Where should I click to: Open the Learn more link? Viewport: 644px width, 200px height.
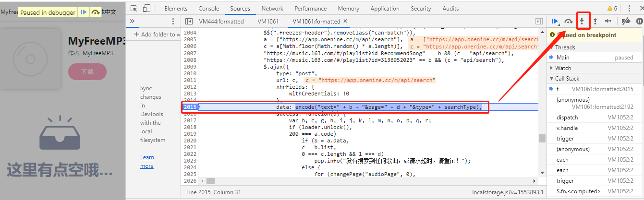(147, 162)
